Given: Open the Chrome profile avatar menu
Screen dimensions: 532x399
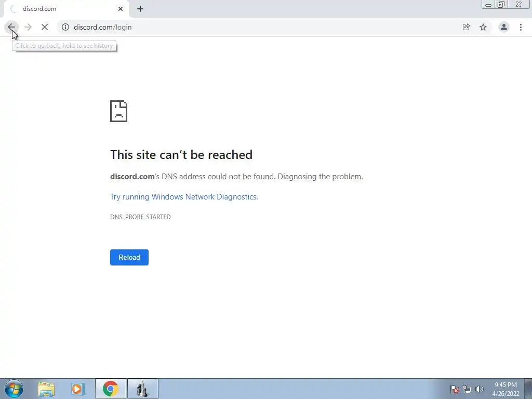Looking at the screenshot, I should [x=504, y=27].
